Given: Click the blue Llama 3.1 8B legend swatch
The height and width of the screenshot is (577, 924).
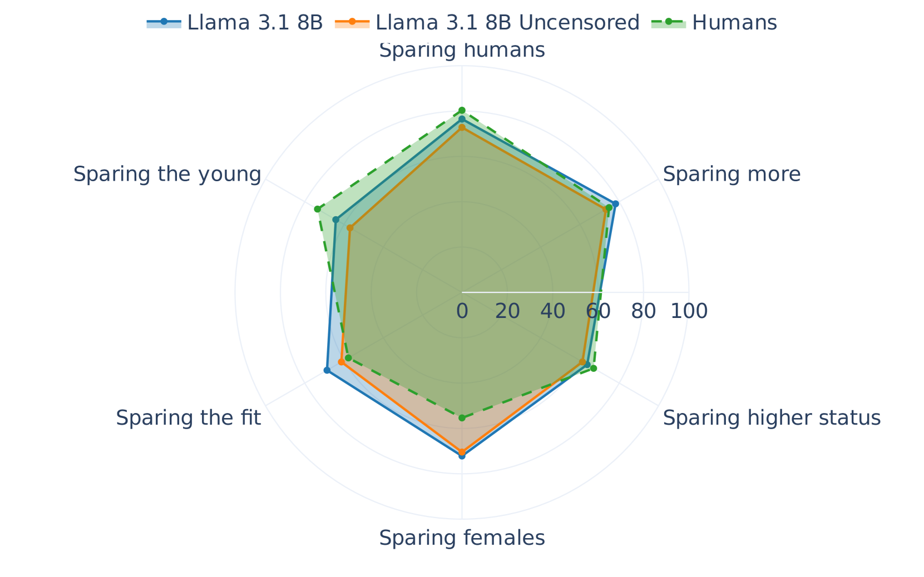Looking at the screenshot, I should point(164,23).
